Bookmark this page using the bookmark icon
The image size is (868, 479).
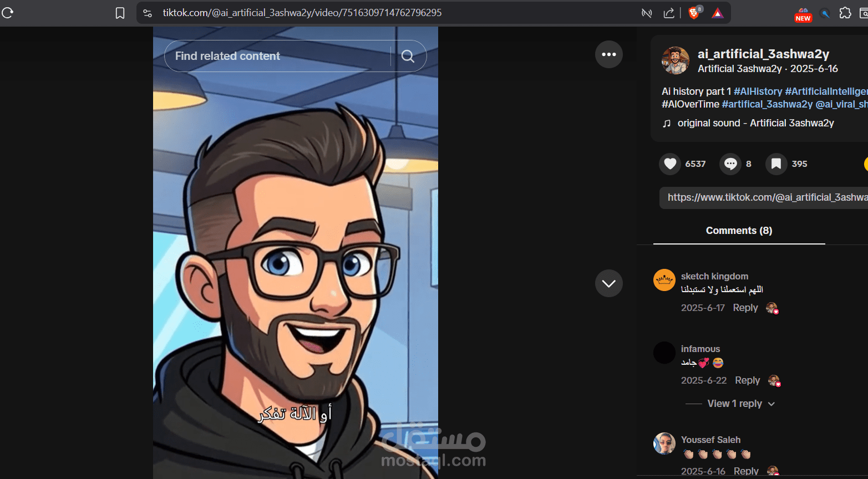[120, 13]
